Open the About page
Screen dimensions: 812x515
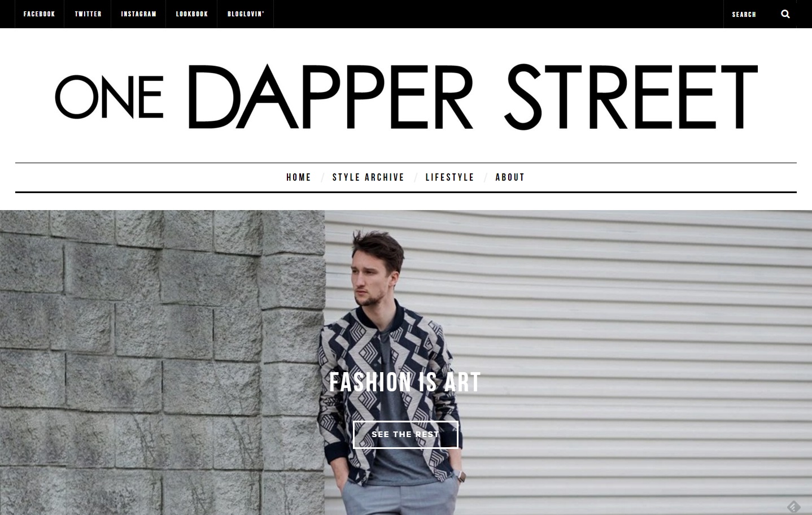510,177
